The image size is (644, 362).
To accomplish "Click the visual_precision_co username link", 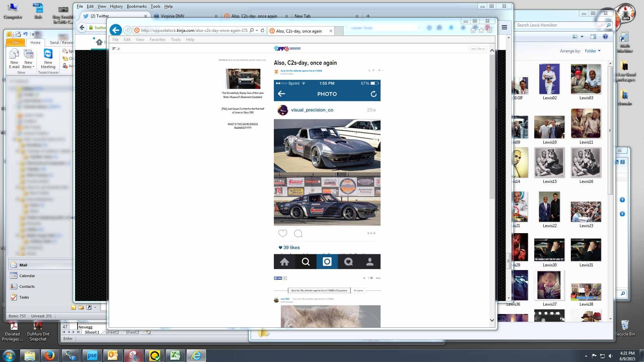I will pos(312,110).
